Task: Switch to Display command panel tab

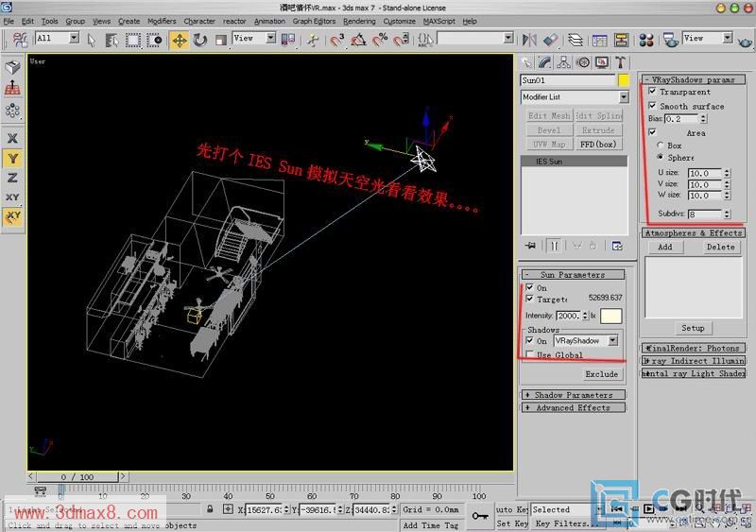Action: click(x=602, y=62)
